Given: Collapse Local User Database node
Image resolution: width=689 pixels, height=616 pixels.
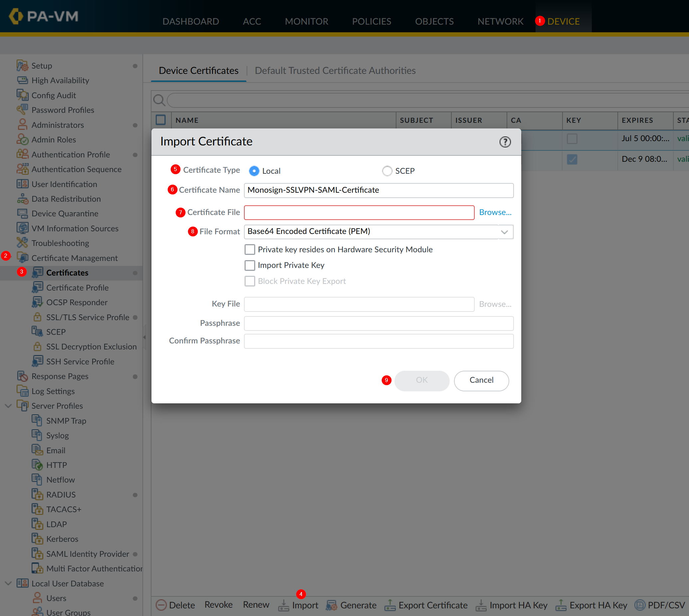Looking at the screenshot, I should [8, 583].
